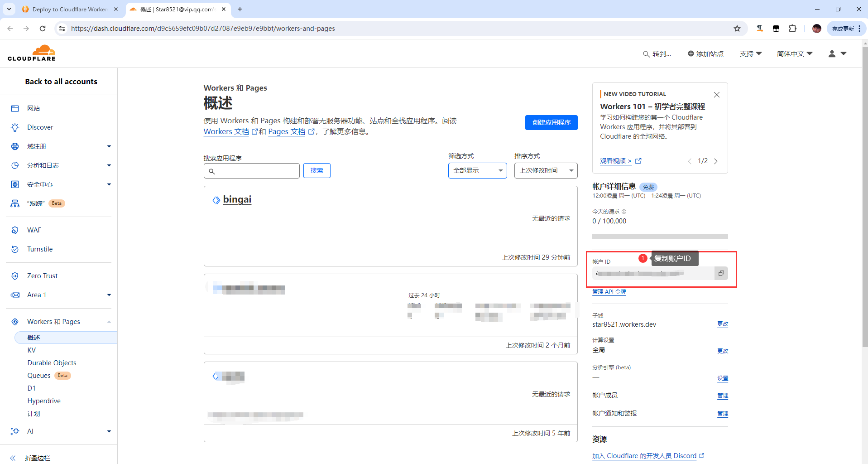This screenshot has width=868, height=464.
Task: Select 概述 in the sidebar submenu
Action: (x=66, y=338)
